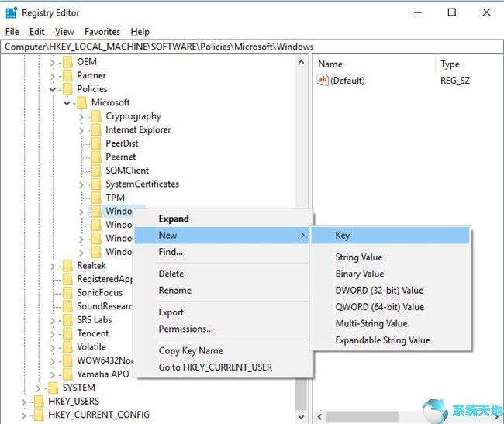Expand the HKEY_USERS hive

coord(23,402)
